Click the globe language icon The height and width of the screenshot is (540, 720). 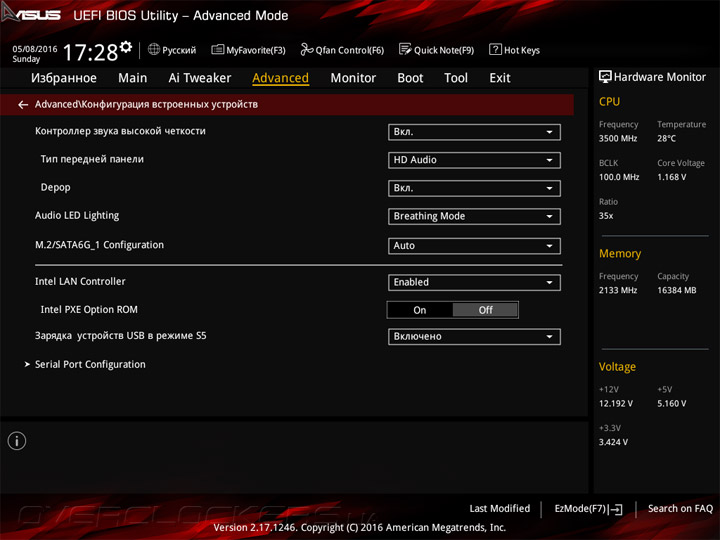(x=154, y=49)
